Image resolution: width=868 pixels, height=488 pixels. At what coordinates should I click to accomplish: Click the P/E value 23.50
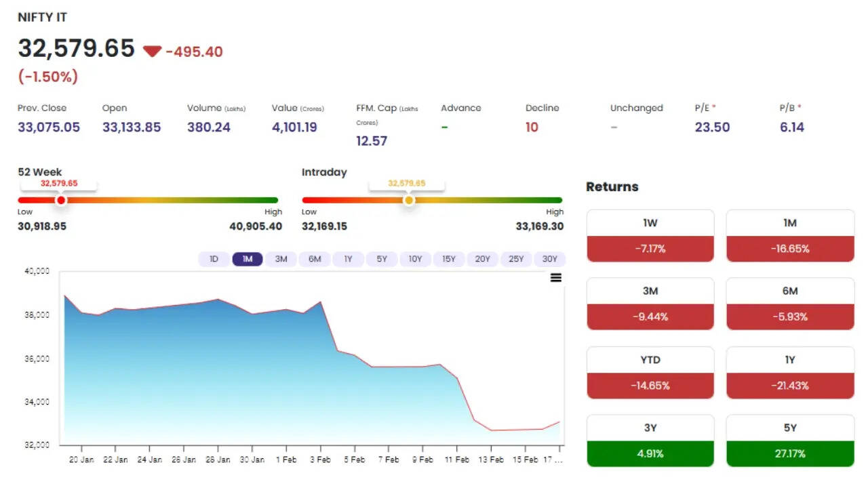pyautogui.click(x=712, y=127)
